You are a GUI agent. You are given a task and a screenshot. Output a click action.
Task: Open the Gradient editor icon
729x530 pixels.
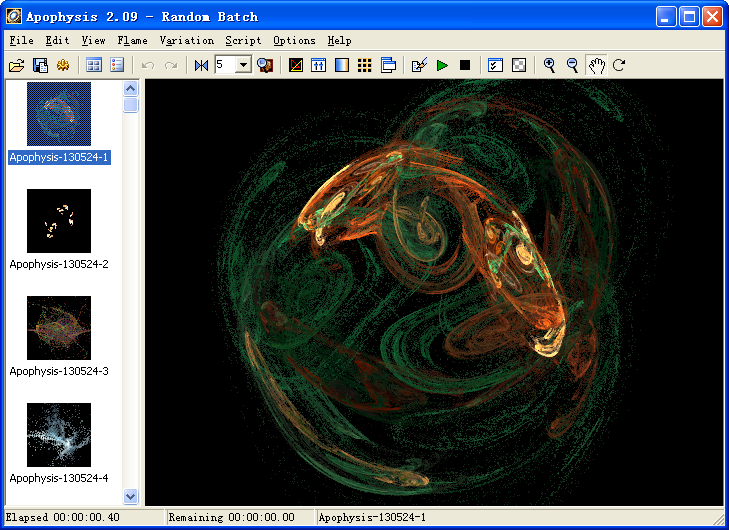pyautogui.click(x=342, y=65)
